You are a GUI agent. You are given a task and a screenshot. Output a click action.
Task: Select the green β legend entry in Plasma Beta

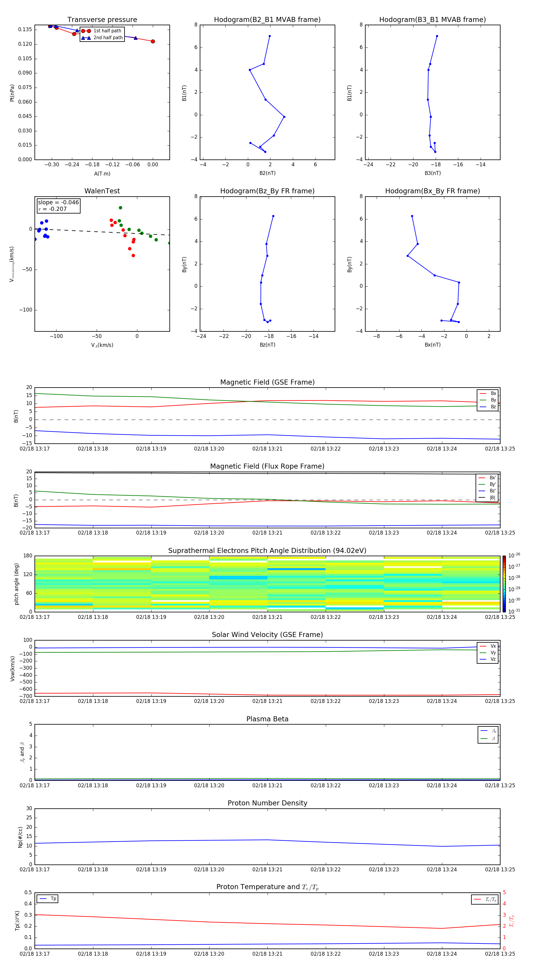(488, 739)
